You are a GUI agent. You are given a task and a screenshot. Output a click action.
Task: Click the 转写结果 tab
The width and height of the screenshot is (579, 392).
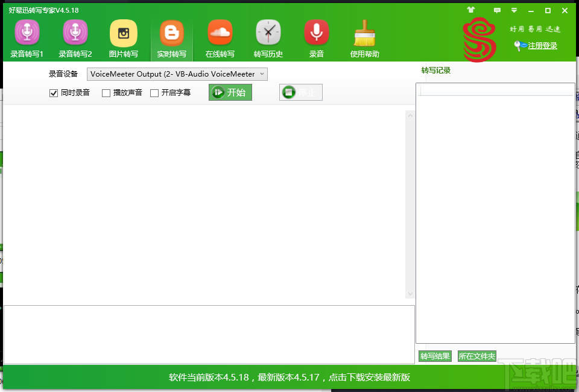pyautogui.click(x=434, y=356)
